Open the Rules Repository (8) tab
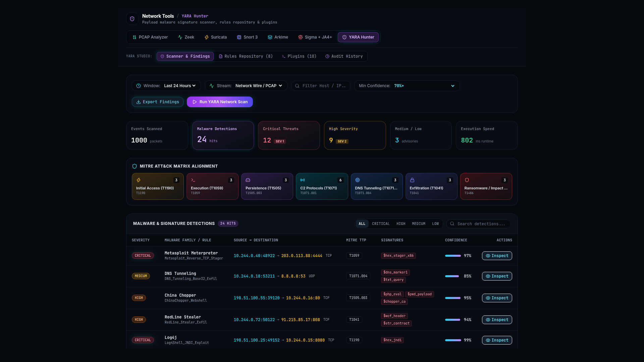 tap(246, 56)
